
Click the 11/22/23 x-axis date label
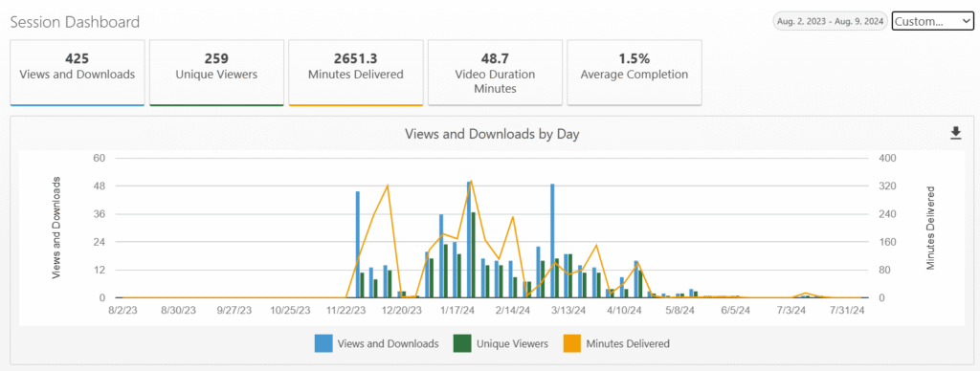[346, 310]
